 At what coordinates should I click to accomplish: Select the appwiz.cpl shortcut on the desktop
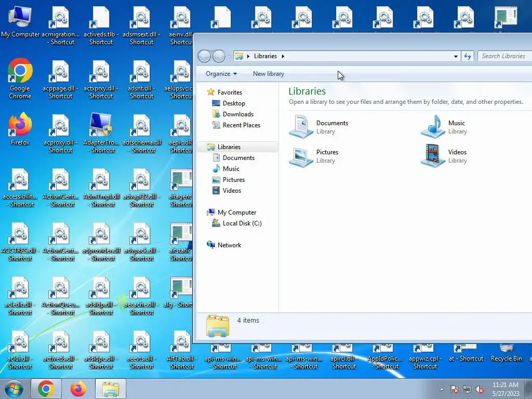pyautogui.click(x=425, y=356)
